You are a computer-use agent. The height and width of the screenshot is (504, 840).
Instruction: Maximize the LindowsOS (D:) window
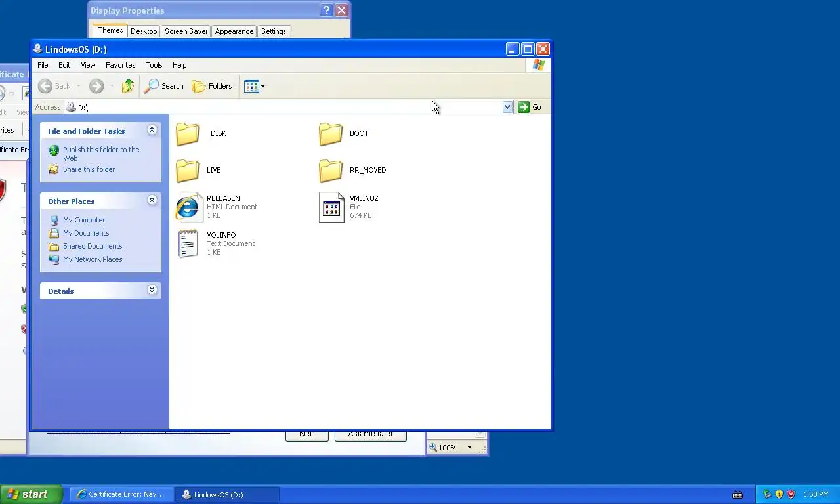coord(528,49)
